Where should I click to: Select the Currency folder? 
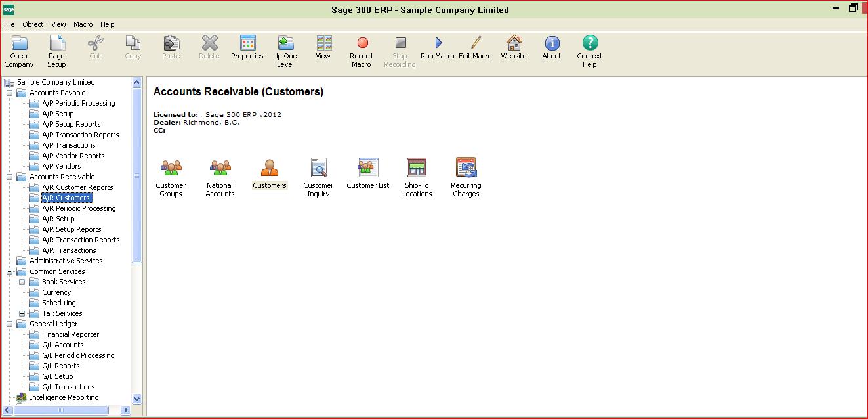coord(56,292)
